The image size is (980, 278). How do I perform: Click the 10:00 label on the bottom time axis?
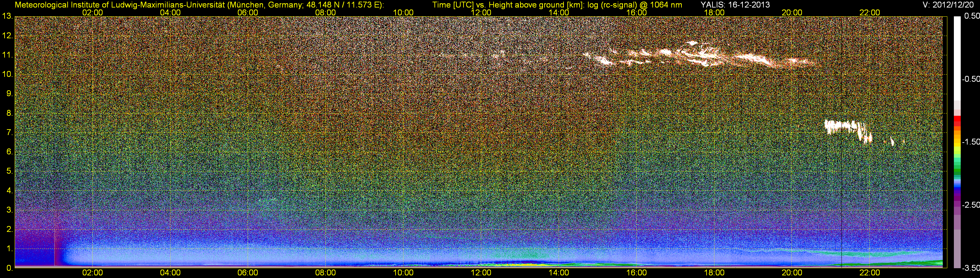pyautogui.click(x=403, y=273)
